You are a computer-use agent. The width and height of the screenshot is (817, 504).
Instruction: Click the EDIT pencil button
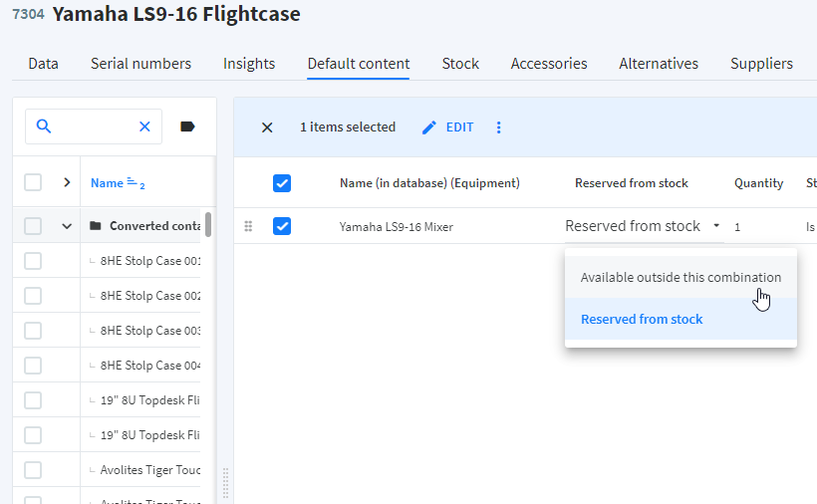(x=447, y=127)
